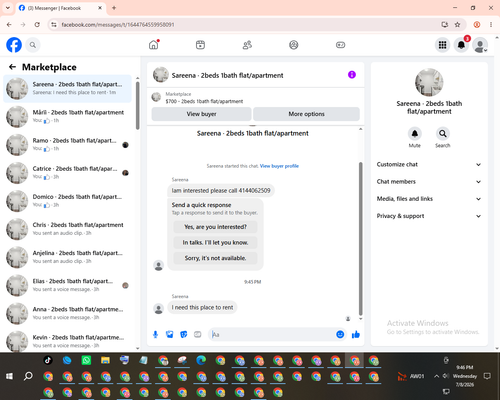
Task: Open conversation info purple icon
Action: pyautogui.click(x=352, y=75)
